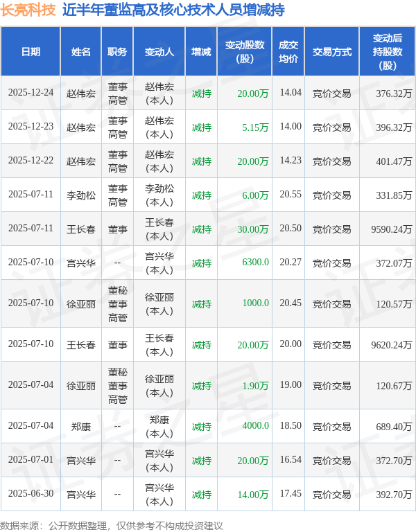
Task: Click 赵伟宏 name in 2025-12-24 row
Action: click(81, 94)
